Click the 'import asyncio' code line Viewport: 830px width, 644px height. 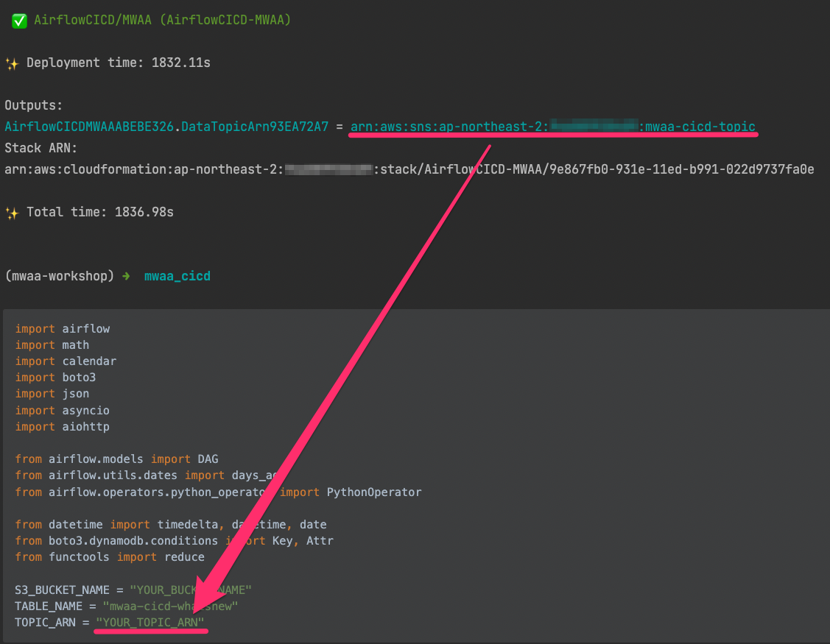63,411
